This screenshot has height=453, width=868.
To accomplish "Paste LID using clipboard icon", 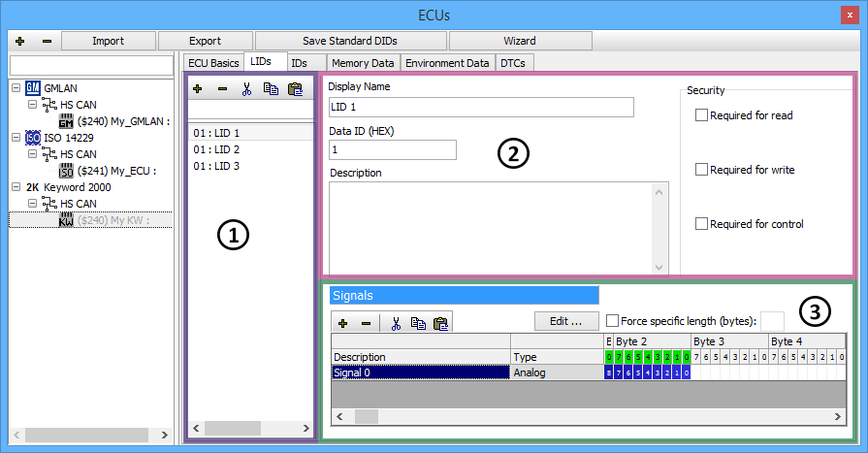I will (x=295, y=88).
